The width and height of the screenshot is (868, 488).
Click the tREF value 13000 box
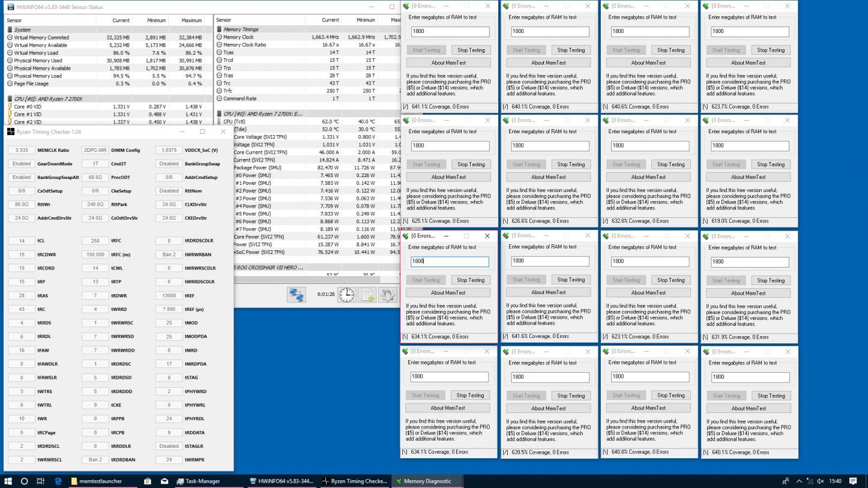(169, 295)
